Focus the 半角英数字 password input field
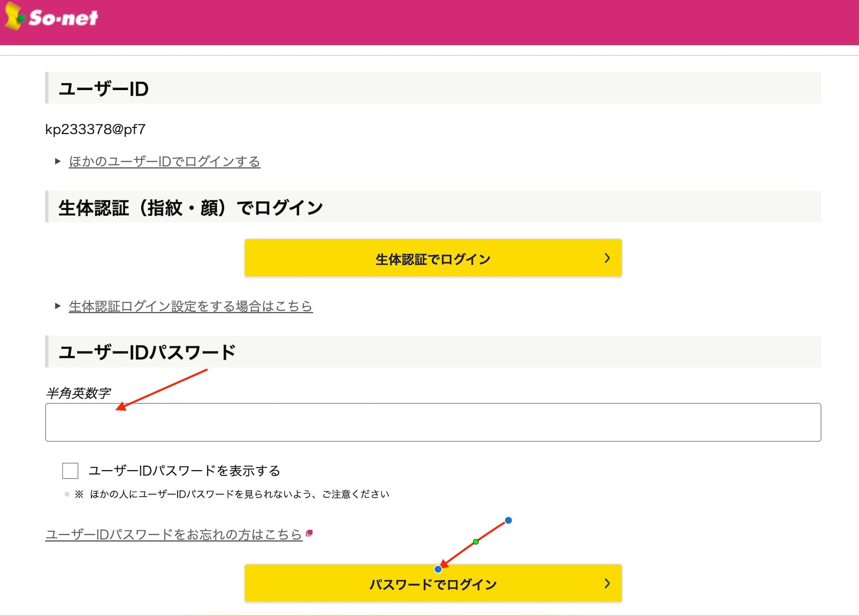 [433, 422]
